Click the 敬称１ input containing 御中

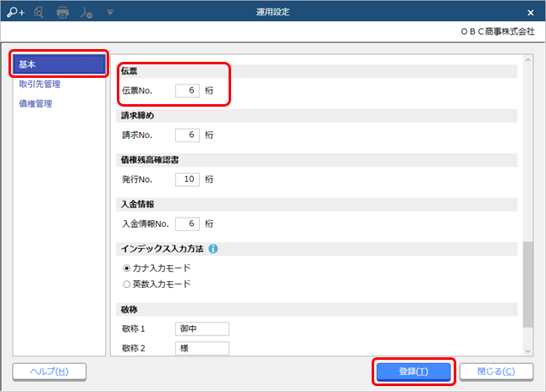(x=202, y=329)
